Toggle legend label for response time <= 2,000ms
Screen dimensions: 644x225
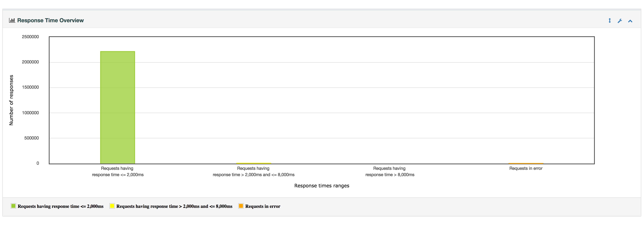[60, 206]
